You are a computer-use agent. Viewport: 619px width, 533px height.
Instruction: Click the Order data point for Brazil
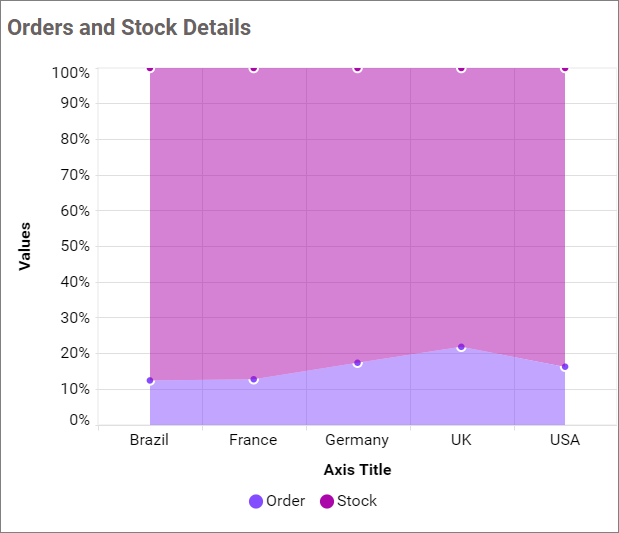pos(150,380)
